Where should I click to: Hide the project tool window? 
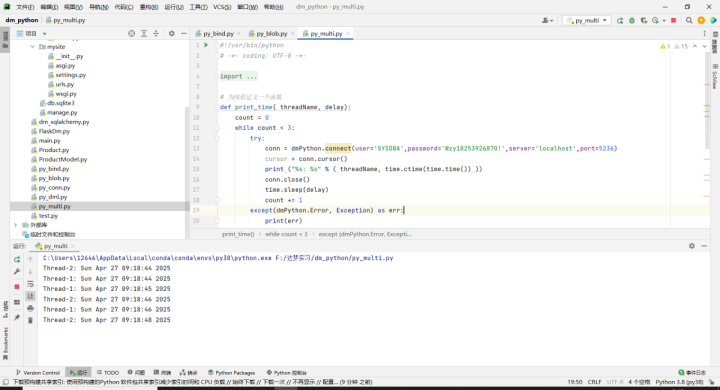[184, 34]
